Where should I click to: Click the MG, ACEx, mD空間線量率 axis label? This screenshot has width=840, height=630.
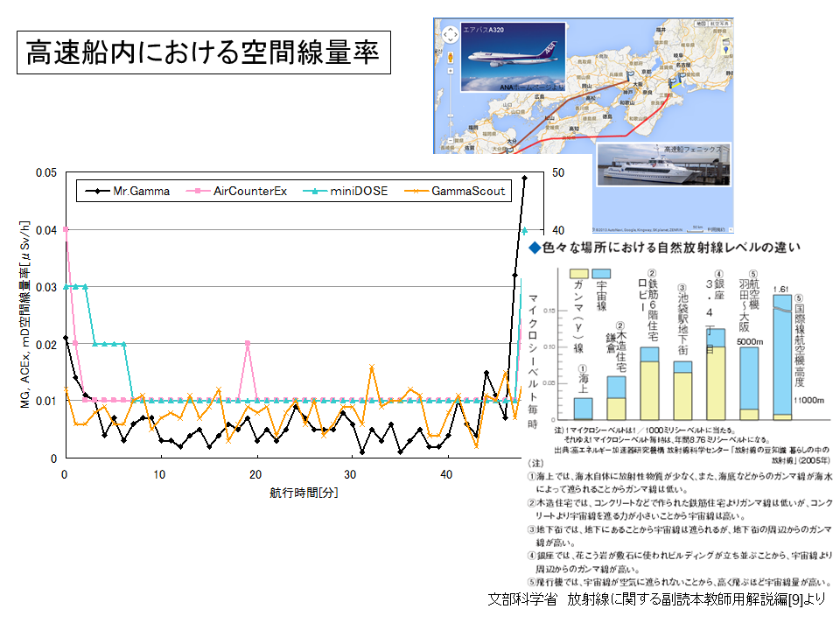click(24, 314)
